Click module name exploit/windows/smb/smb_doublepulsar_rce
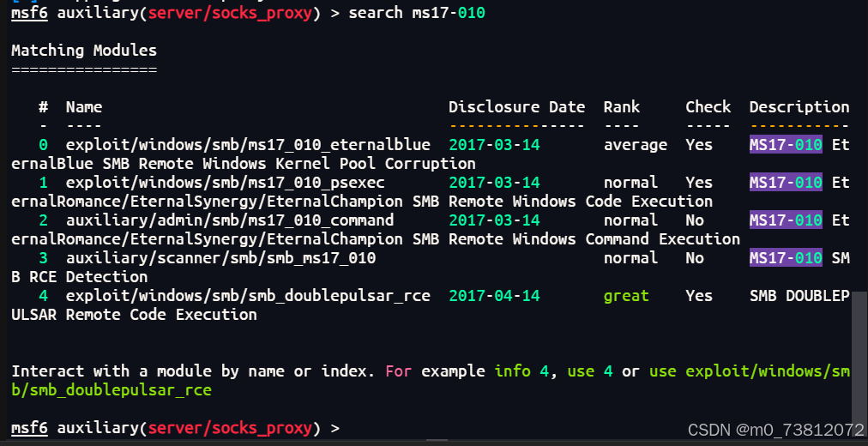The height and width of the screenshot is (446, 868). 248,296
